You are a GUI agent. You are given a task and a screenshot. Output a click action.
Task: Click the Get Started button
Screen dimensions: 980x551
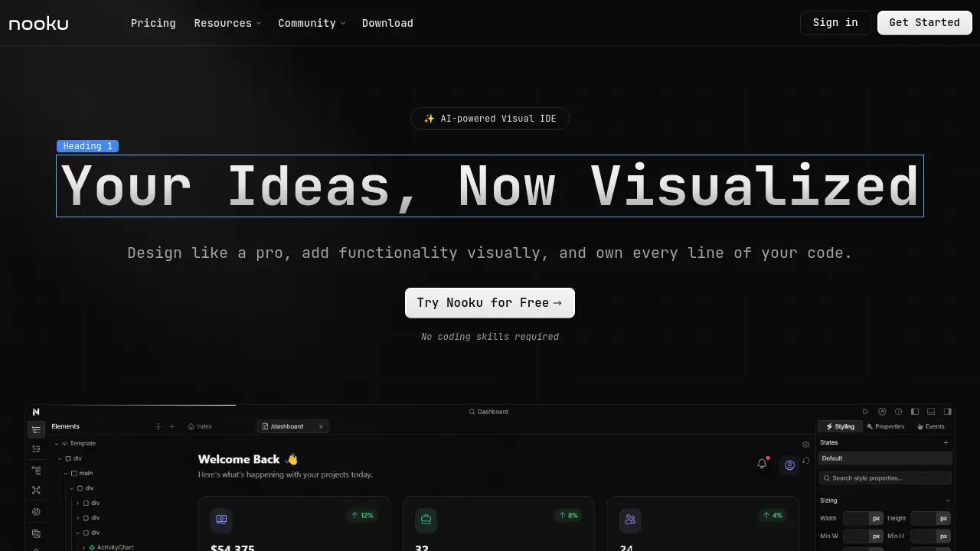(924, 23)
